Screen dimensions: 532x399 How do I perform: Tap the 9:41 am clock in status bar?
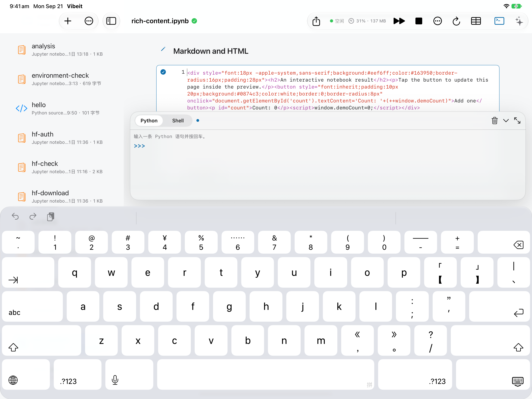(20, 6)
